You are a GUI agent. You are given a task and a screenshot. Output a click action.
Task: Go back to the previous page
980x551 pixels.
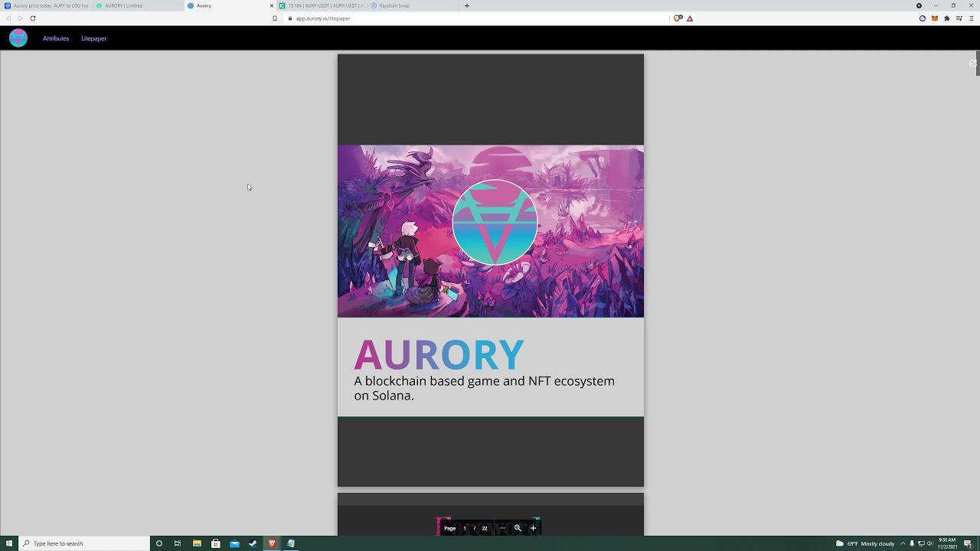point(8,18)
